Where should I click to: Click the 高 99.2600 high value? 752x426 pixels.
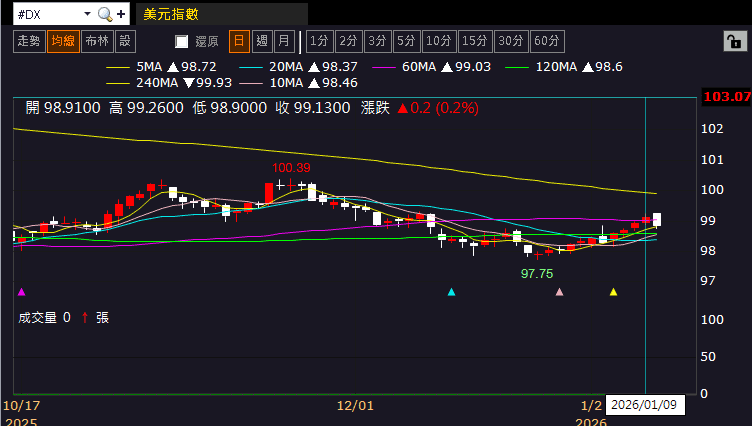click(146, 108)
